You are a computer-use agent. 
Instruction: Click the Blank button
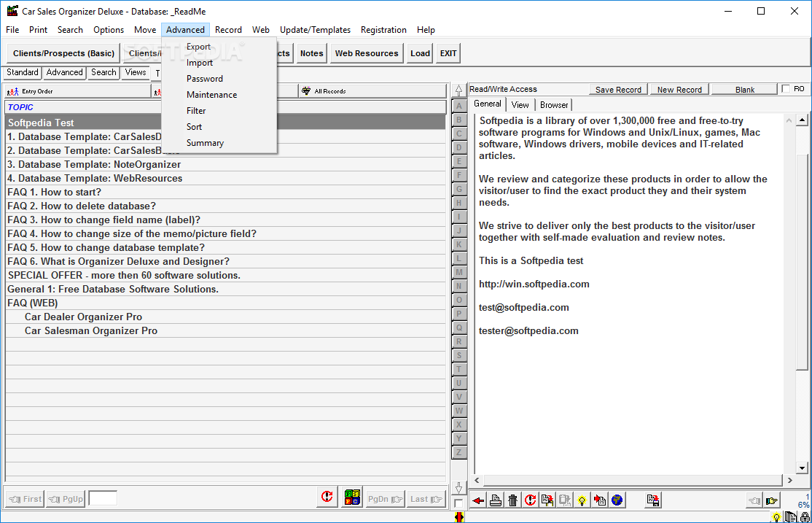click(745, 90)
